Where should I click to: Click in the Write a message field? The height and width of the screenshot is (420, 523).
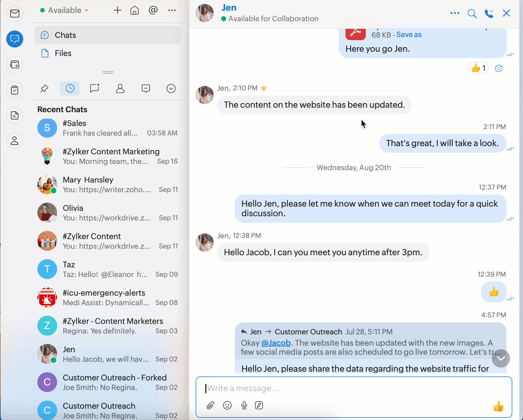354,388
